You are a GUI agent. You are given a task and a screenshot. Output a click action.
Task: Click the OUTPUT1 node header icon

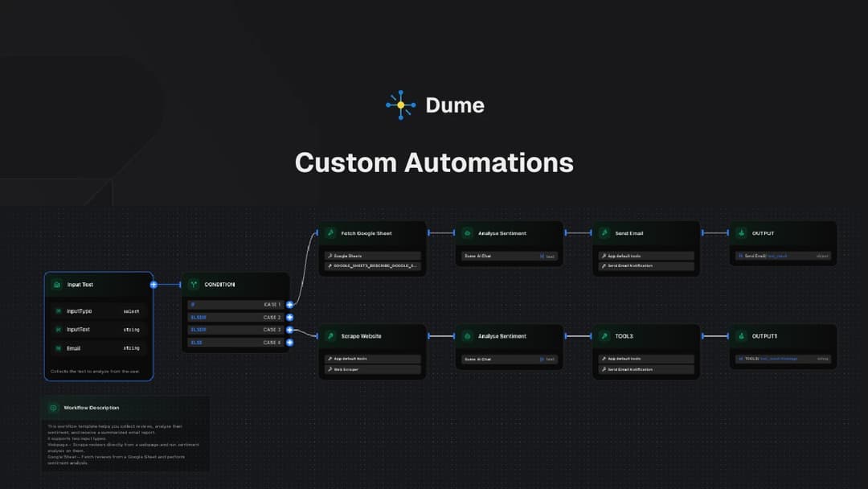[741, 336]
